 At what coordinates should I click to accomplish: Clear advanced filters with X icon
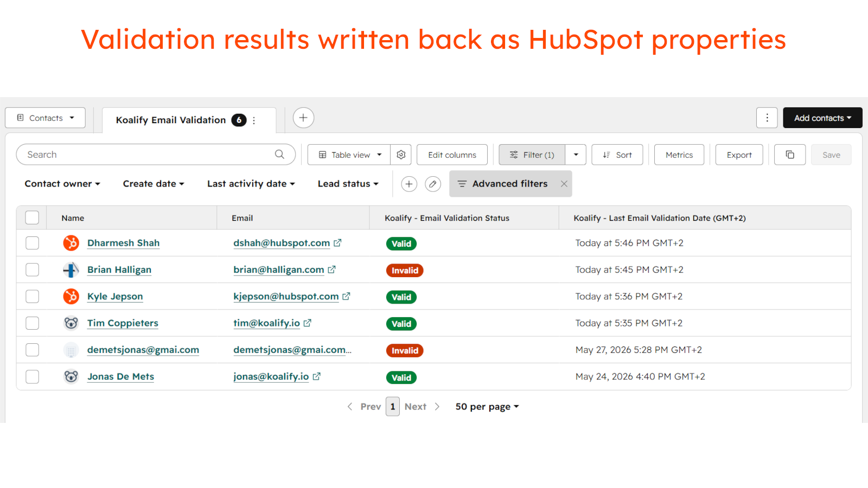[x=564, y=184]
